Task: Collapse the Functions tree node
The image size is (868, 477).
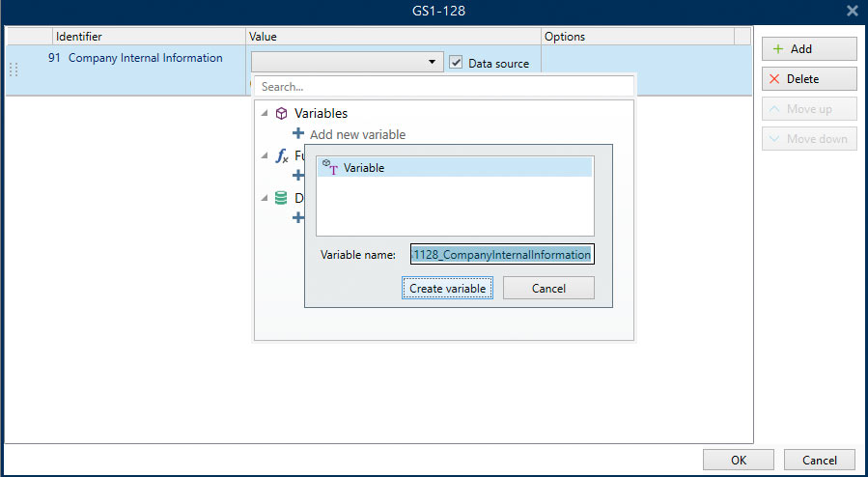Action: (265, 155)
